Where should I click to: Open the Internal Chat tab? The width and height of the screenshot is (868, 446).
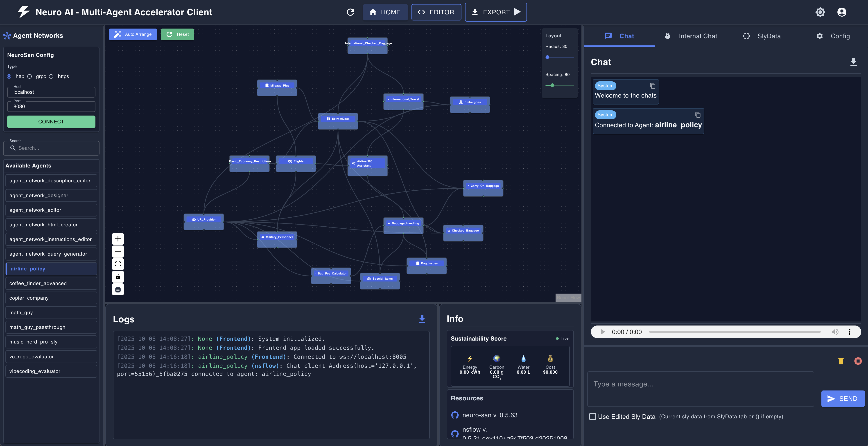click(x=698, y=36)
